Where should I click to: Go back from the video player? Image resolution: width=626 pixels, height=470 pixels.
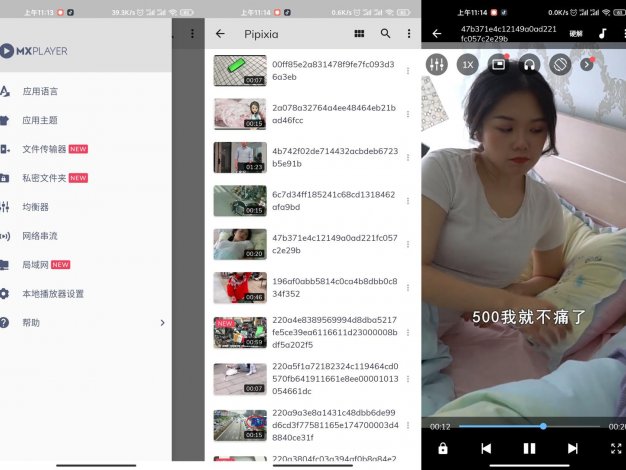(437, 34)
